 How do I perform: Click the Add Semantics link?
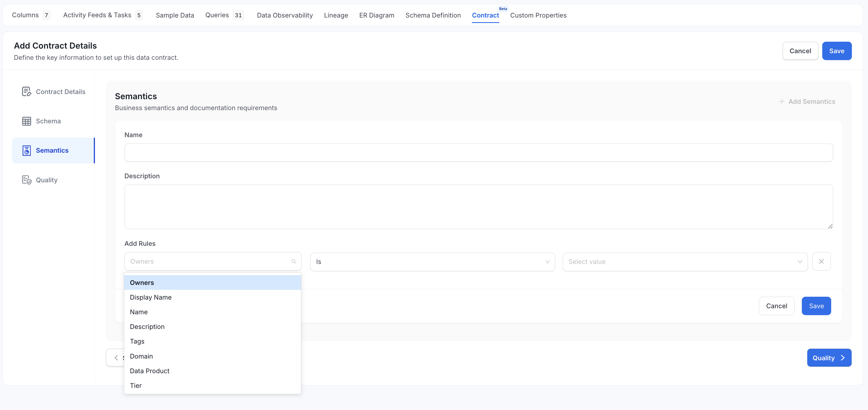coord(807,101)
